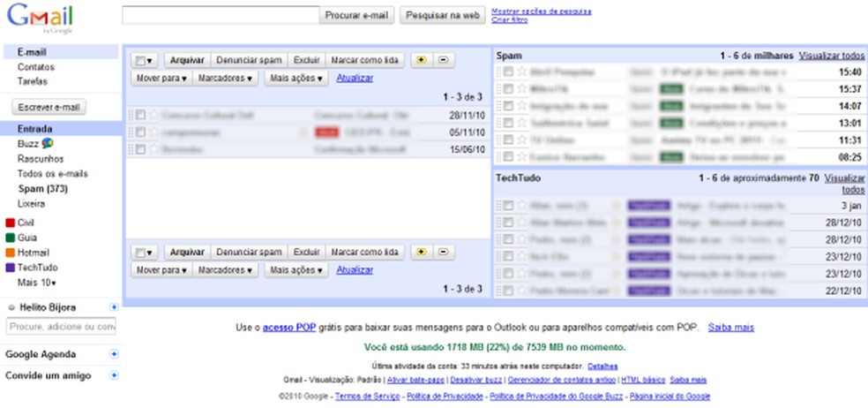Click the top yellow plus importance marker
Screen dimensions: 868x408
coord(422,60)
